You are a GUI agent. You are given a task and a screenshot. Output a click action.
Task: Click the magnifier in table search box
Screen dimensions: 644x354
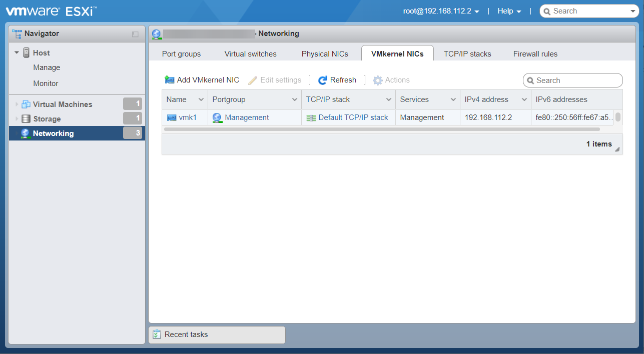[x=531, y=80]
